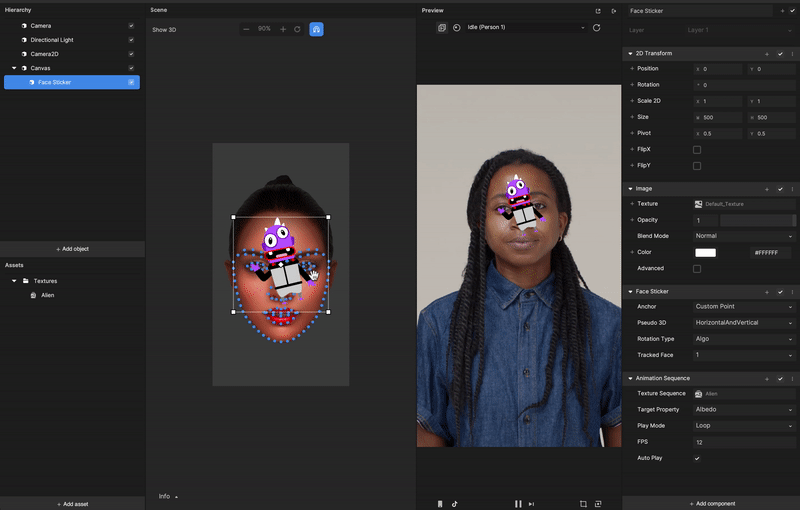Viewport: 800px width, 510px height.
Task: Enable the FlipX checkbox
Action: tap(697, 149)
